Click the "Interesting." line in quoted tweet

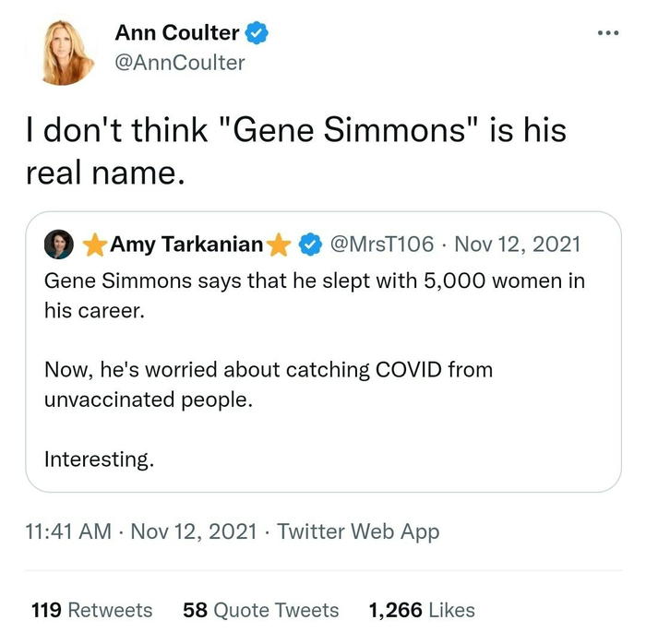(x=99, y=459)
